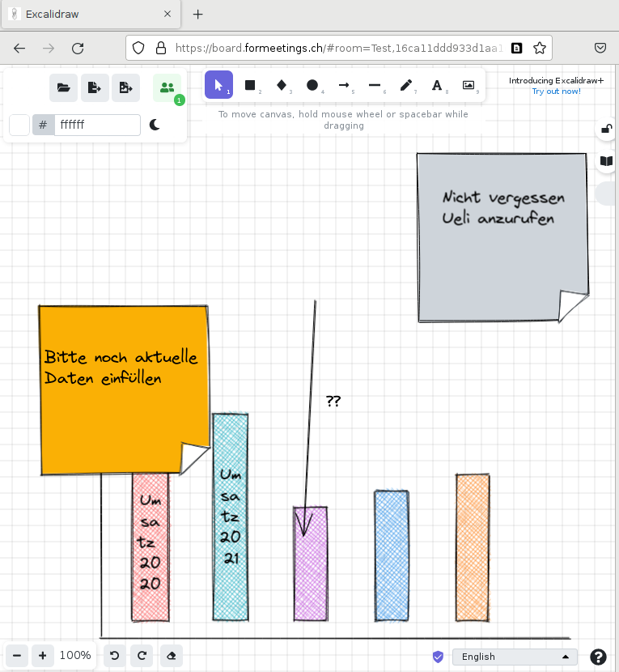This screenshot has width=619, height=672.
Task: Select the Pencil draw tool
Action: 406,85
